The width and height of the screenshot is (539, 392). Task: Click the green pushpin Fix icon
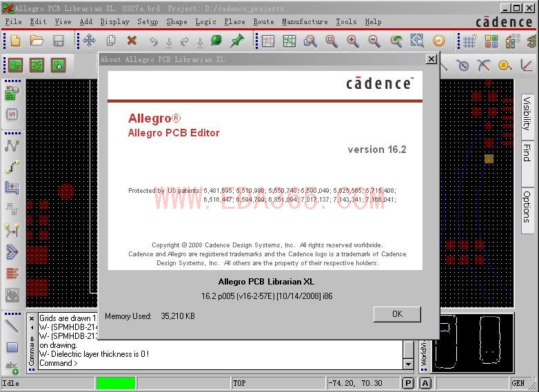click(x=237, y=41)
